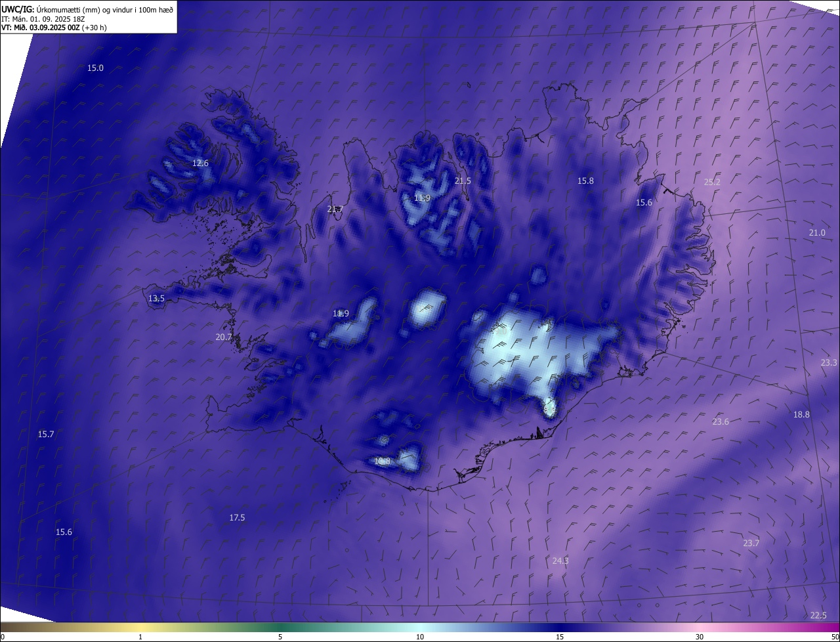840x642 pixels.
Task: Click the 13.5 value label
Action: tap(156, 298)
